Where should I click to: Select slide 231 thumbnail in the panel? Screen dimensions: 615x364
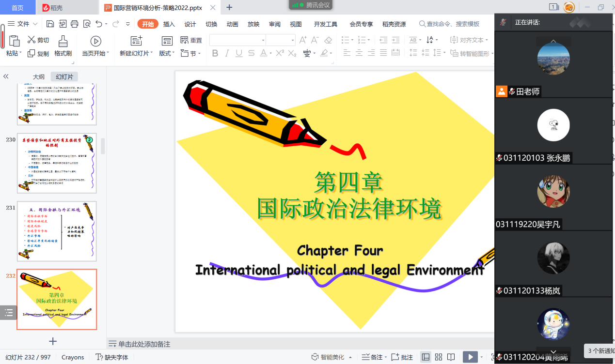coord(57,231)
